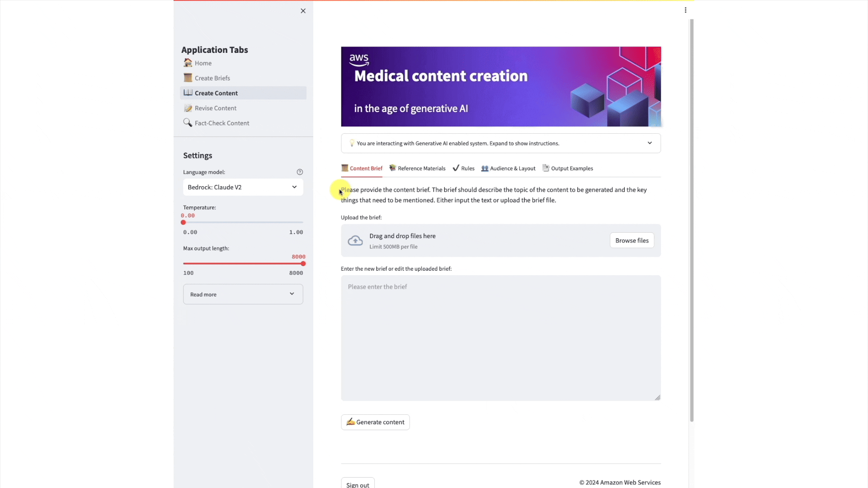Close the sidebar with X icon
This screenshot has width=868, height=488.
pos(303,11)
